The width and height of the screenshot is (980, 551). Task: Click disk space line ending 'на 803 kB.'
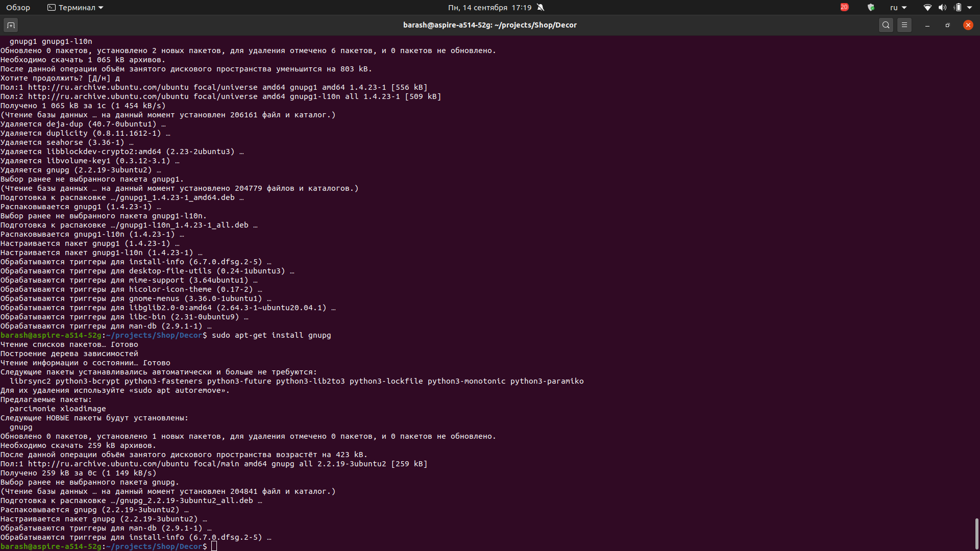click(186, 69)
